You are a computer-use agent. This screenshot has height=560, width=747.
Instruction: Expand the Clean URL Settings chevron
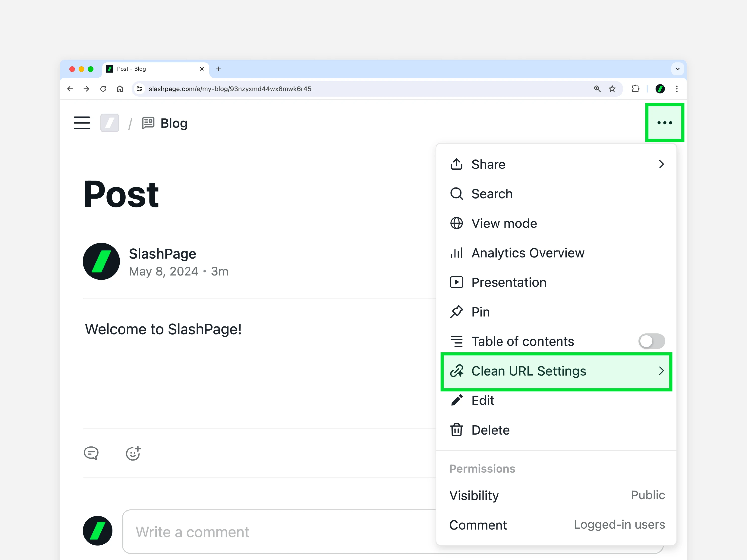pos(661,371)
